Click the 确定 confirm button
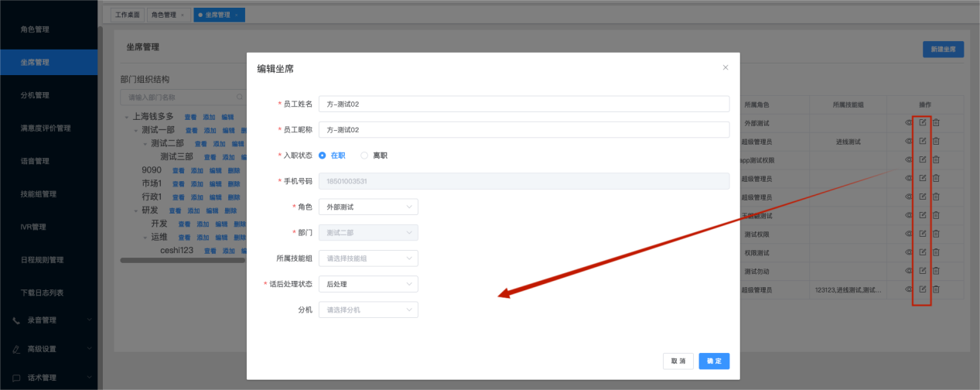980x390 pixels. click(714, 361)
